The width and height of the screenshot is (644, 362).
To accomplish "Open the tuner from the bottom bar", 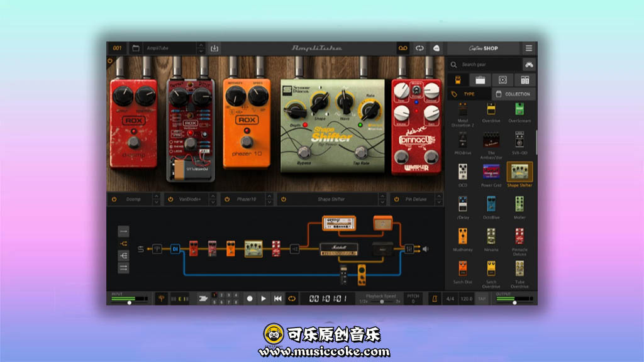I will tap(162, 299).
